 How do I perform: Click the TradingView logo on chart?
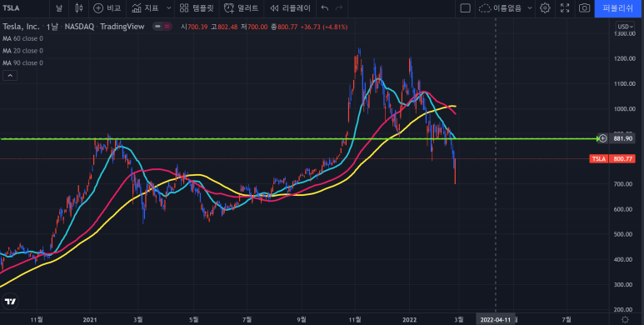tap(10, 302)
